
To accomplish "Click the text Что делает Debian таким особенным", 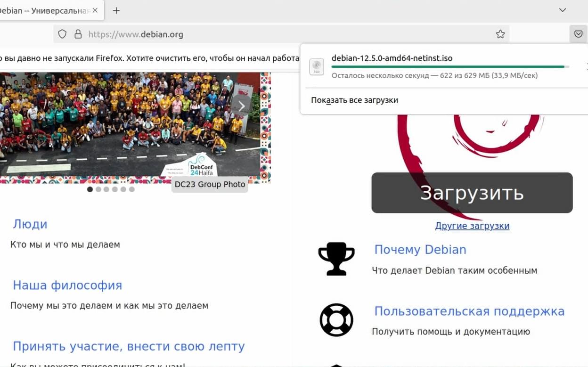I will click(x=455, y=270).
